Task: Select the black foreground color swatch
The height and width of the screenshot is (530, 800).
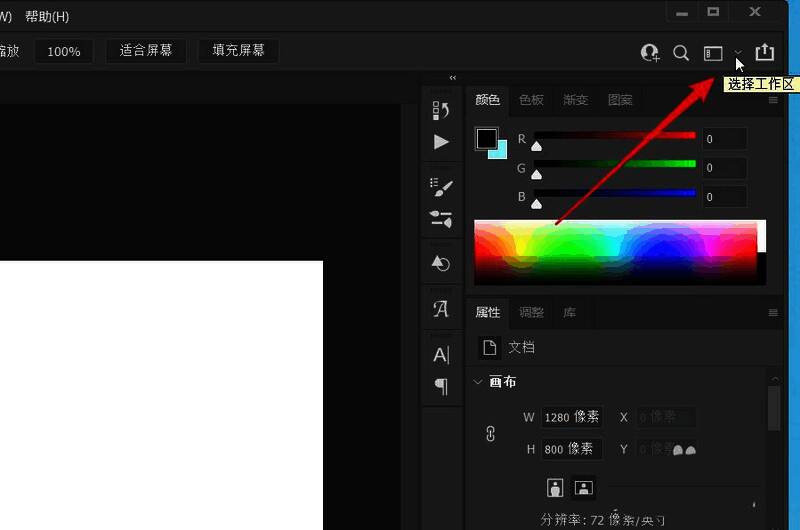Action: click(487, 138)
